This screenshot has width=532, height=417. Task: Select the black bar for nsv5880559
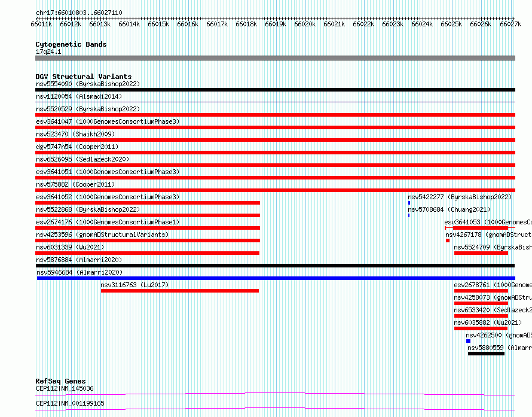tap(486, 354)
